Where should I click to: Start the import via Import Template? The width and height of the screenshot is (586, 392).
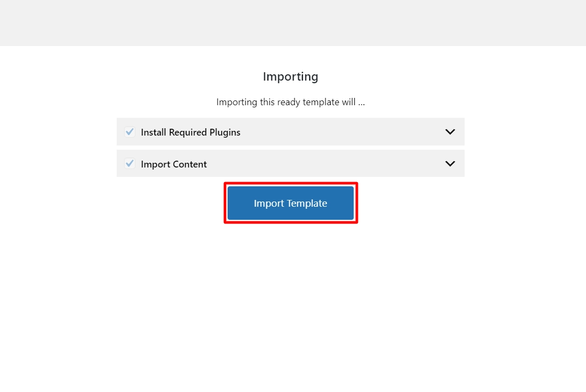pos(290,203)
